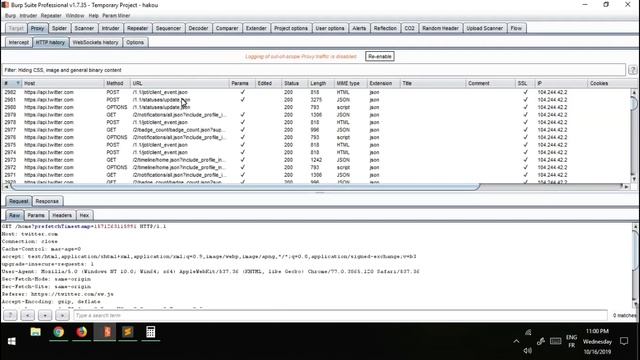Click the history table horizontal scrollbar
This screenshot has width=640, height=360.
click(245, 187)
